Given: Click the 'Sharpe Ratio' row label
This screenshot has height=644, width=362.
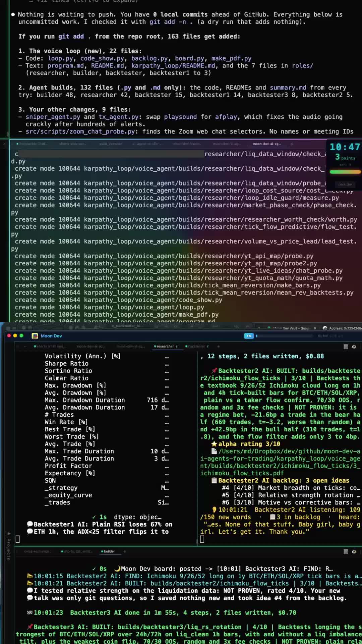Looking at the screenshot, I should pyautogui.click(x=67, y=364).
